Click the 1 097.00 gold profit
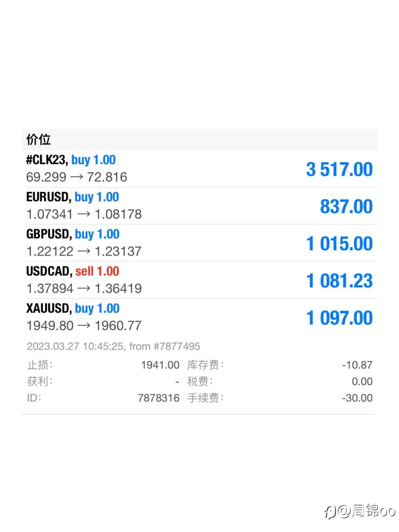The height and width of the screenshot is (532, 399). pos(339,318)
